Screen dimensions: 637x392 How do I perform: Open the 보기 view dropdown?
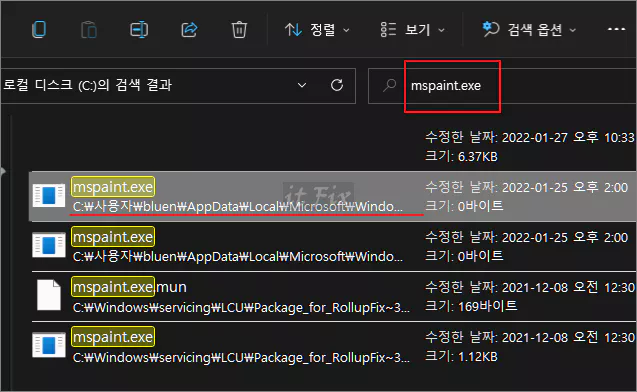(x=412, y=30)
